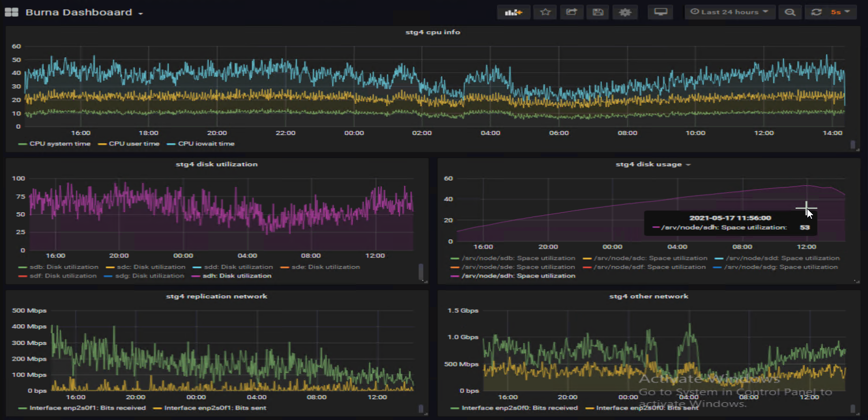The width and height of the screenshot is (868, 420).
Task: Zoom out time range with magnifier icon
Action: click(x=790, y=12)
